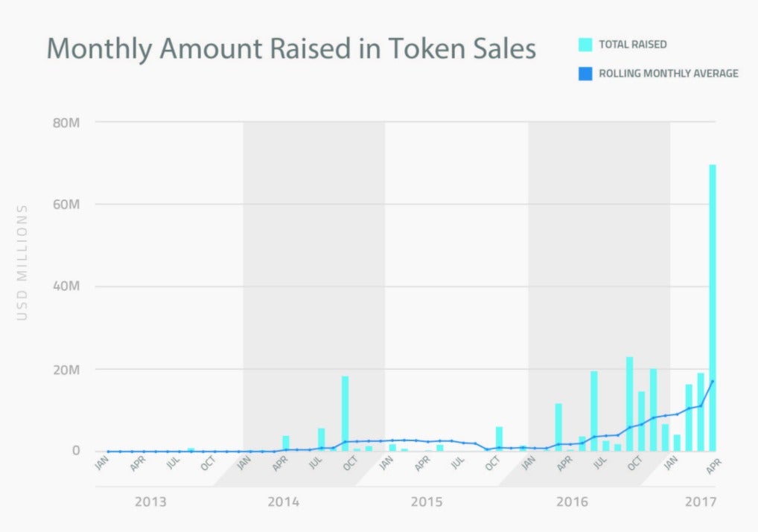The image size is (758, 532).
Task: Select the 80M y-axis label
Action: pos(66,123)
